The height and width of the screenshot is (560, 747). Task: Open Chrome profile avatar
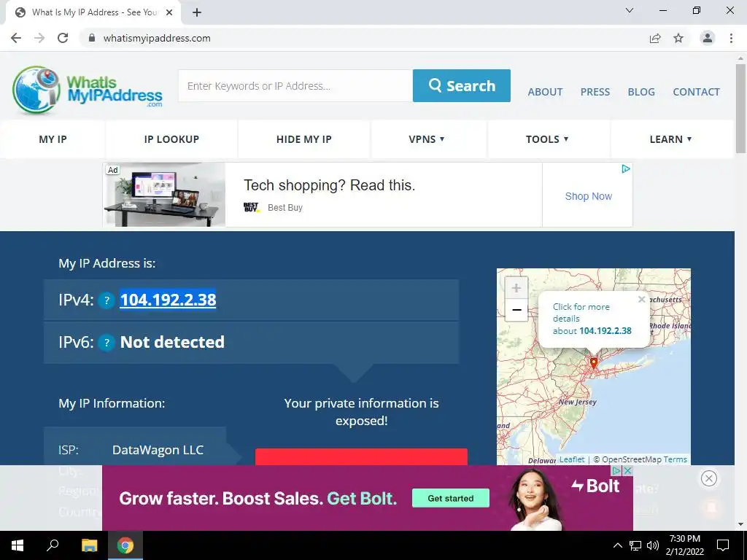708,38
